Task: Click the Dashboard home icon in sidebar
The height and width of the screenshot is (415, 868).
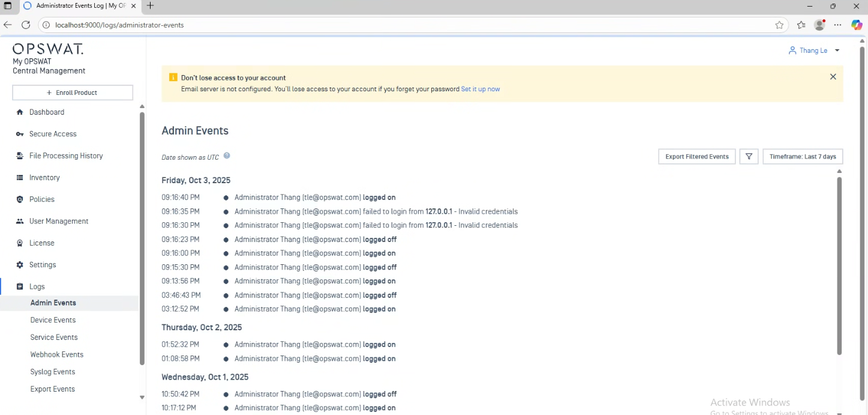Action: click(20, 112)
